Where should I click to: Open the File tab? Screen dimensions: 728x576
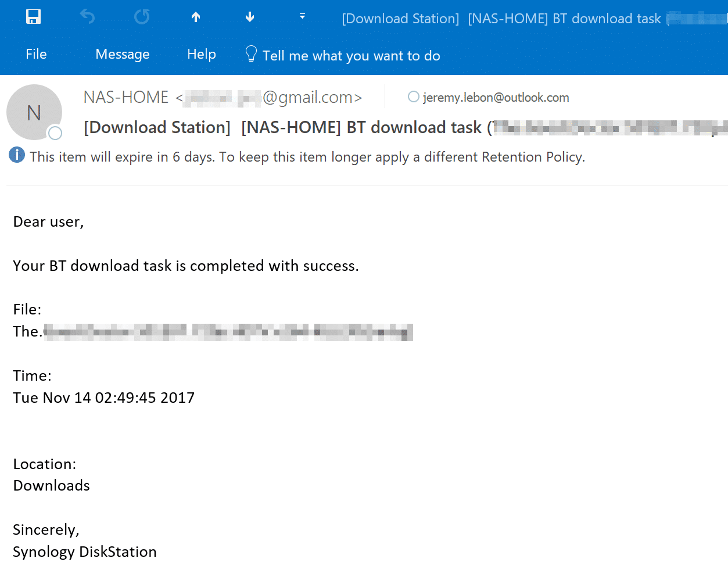tap(36, 54)
